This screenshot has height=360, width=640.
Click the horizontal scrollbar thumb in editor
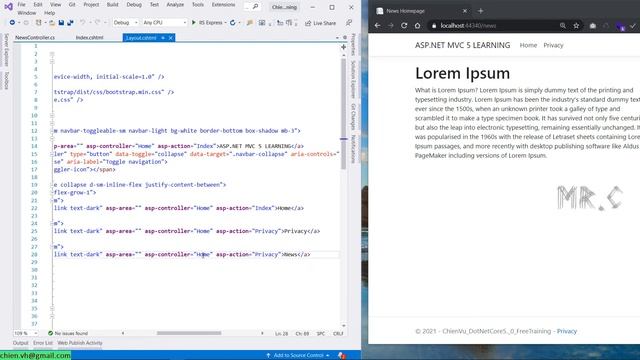pyautogui.click(x=189, y=333)
